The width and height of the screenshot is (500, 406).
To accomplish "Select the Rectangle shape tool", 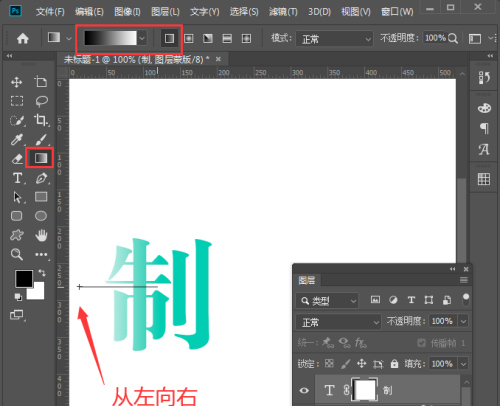I will [41, 197].
